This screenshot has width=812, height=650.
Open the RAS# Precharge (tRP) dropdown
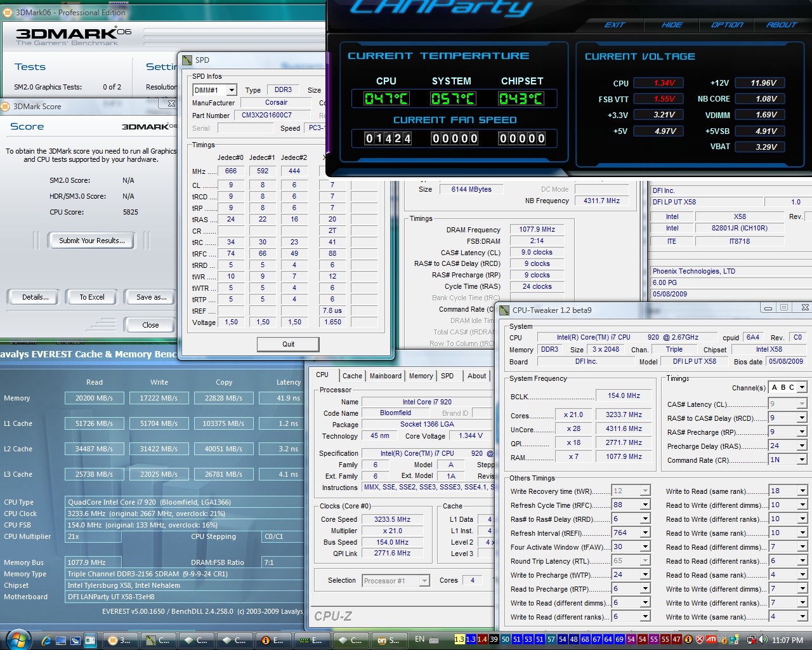(x=802, y=432)
